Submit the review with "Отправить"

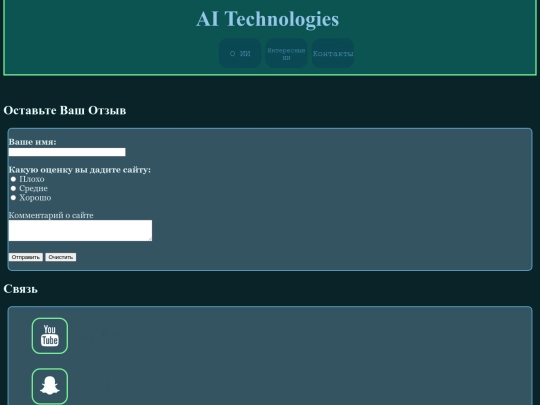click(26, 257)
